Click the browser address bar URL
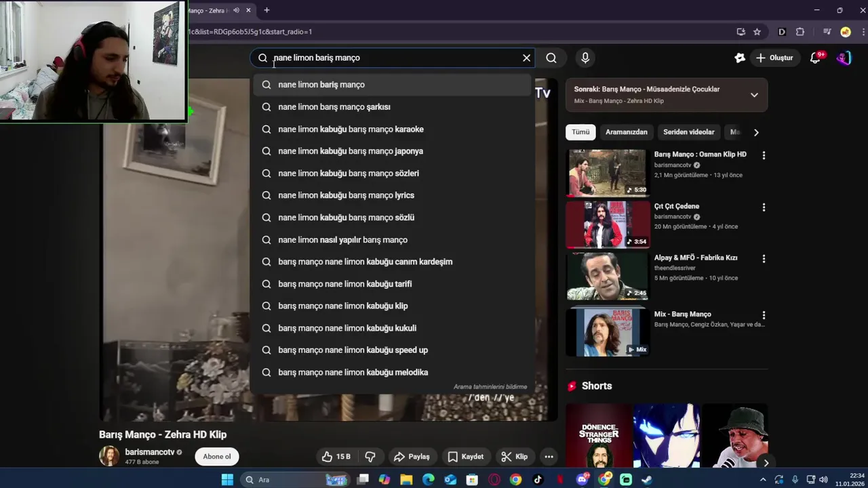The width and height of the screenshot is (868, 488). click(461, 31)
